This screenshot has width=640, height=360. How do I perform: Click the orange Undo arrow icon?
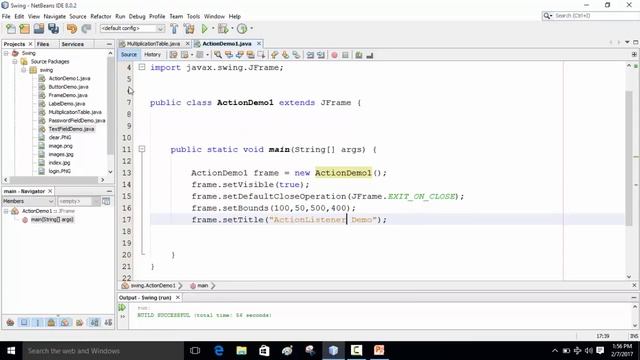[72, 29]
